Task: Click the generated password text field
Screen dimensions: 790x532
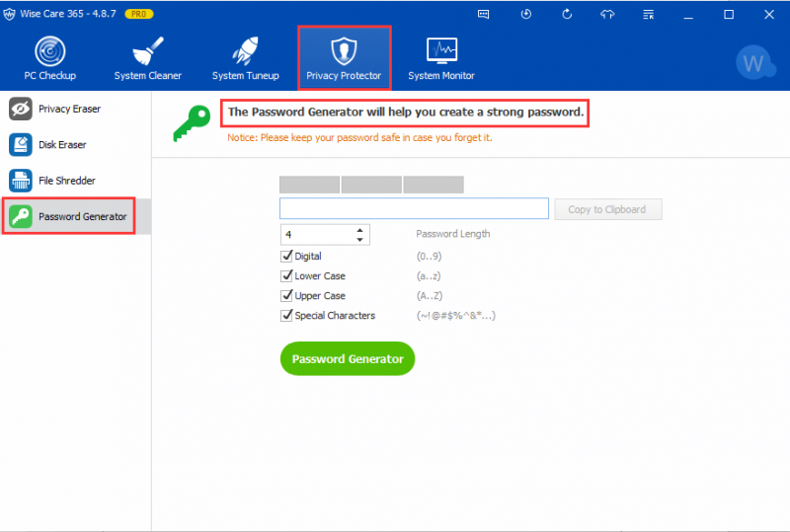Action: [x=414, y=208]
